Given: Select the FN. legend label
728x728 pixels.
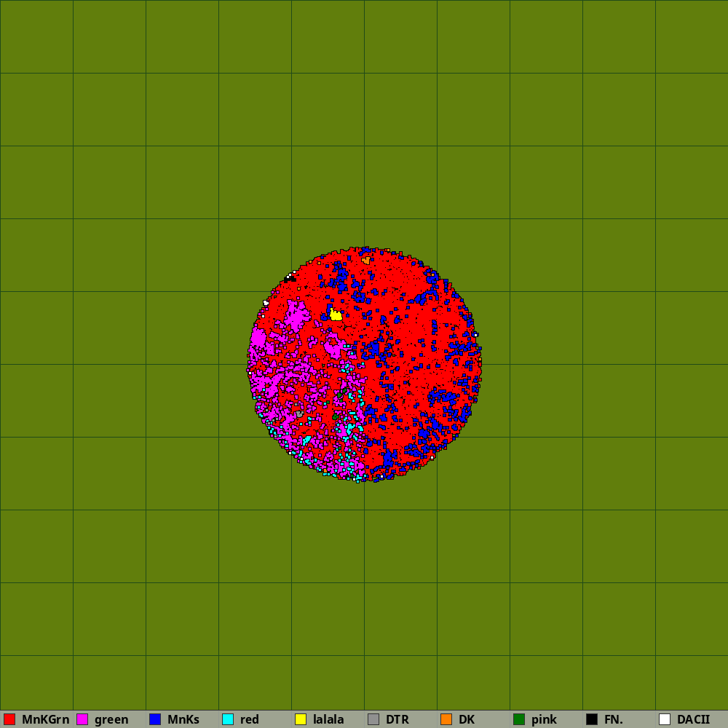Looking at the screenshot, I should (x=613, y=719).
